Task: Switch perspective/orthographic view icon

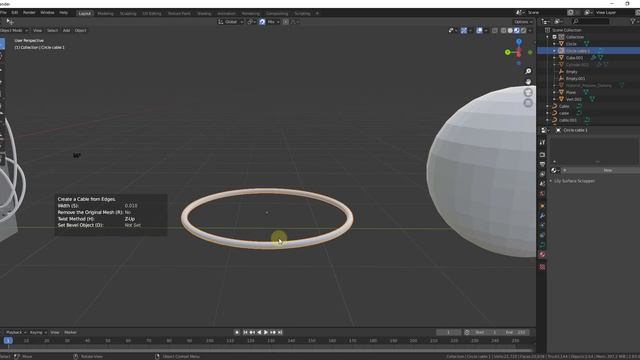Action: 528,103
